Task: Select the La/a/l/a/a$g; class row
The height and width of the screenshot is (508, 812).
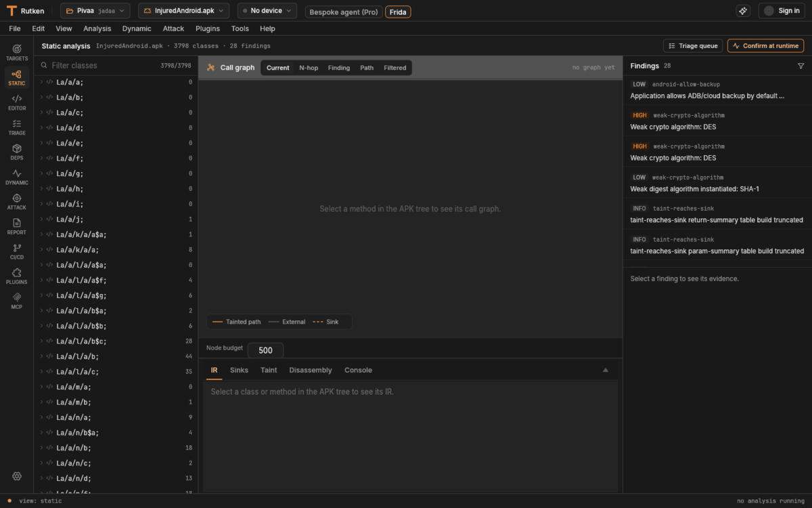Action: (116, 295)
